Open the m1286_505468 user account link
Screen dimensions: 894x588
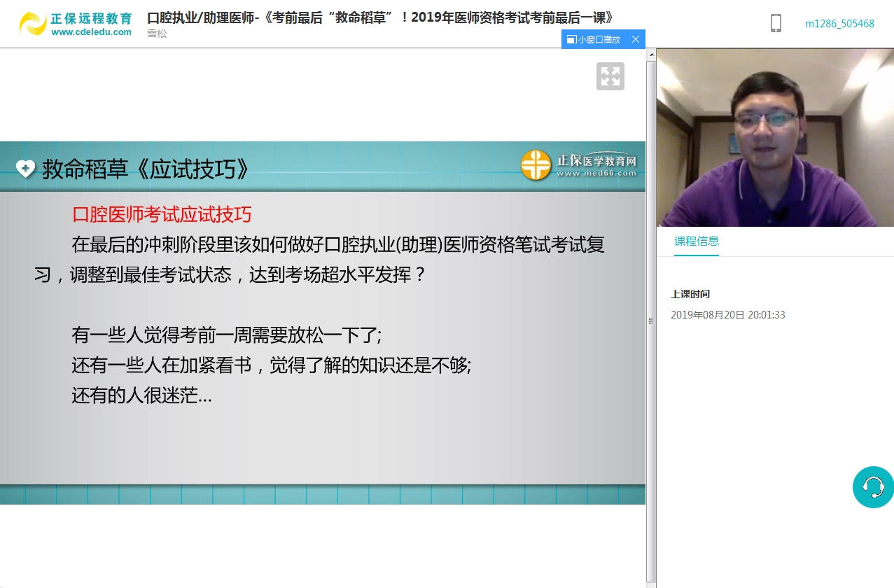coord(839,24)
